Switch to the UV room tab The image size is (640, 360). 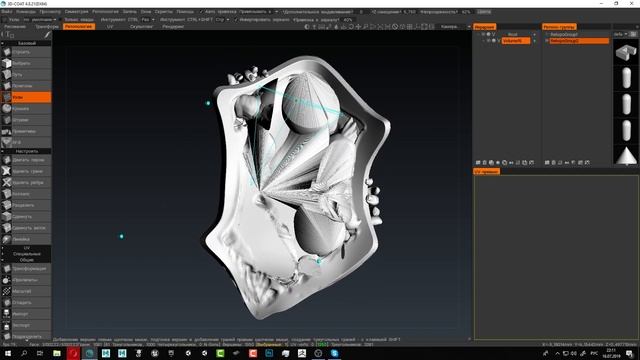pos(110,27)
